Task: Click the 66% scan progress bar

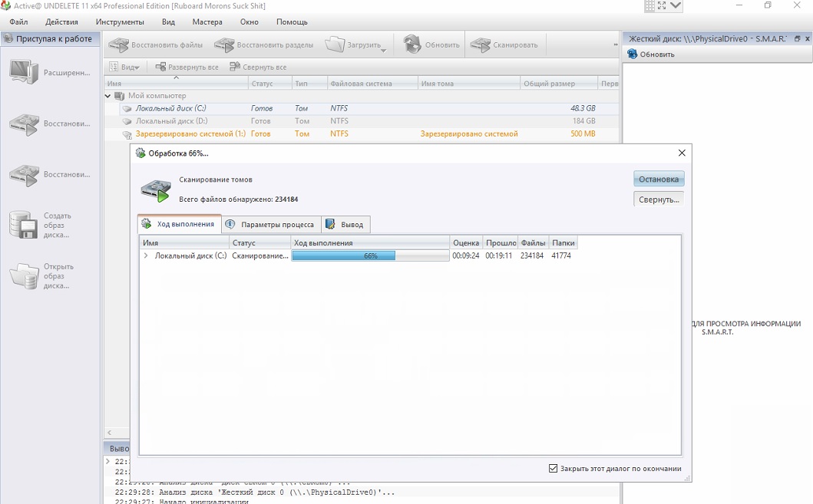Action: pyautogui.click(x=370, y=255)
